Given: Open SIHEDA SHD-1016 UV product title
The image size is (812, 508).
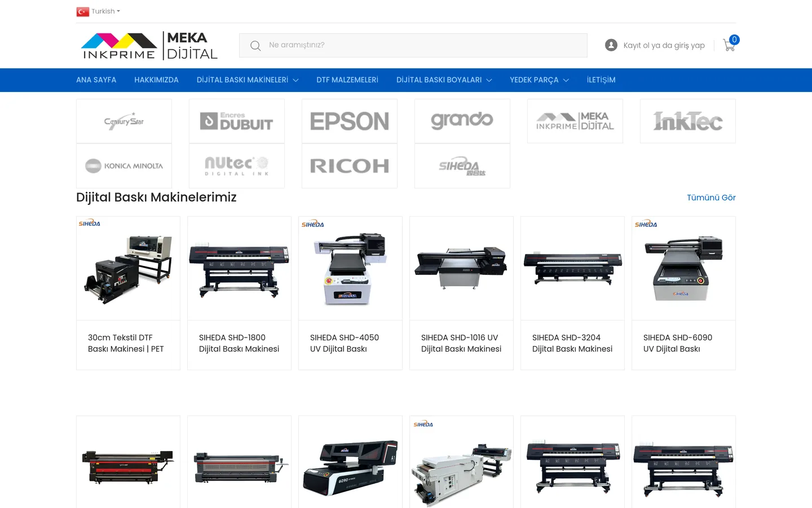Looking at the screenshot, I should 461,343.
